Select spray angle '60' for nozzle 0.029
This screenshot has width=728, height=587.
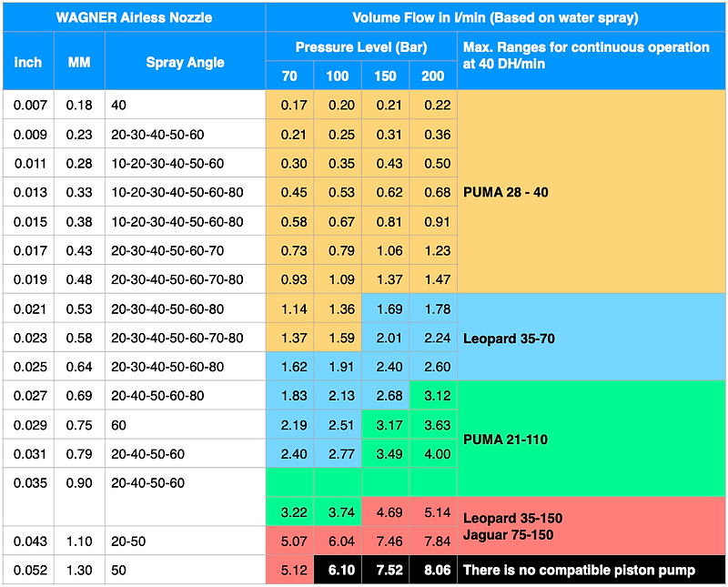tap(118, 425)
